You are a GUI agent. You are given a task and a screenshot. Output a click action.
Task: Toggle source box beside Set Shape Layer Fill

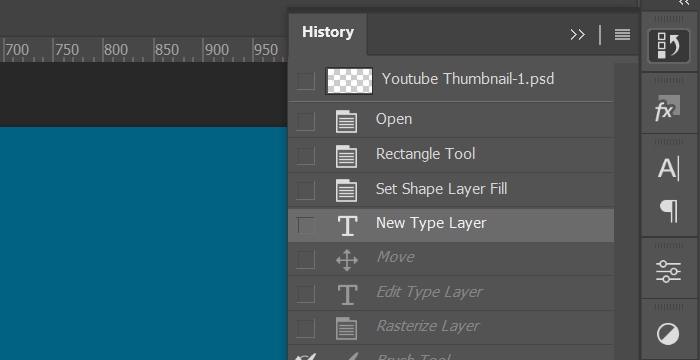(x=305, y=190)
